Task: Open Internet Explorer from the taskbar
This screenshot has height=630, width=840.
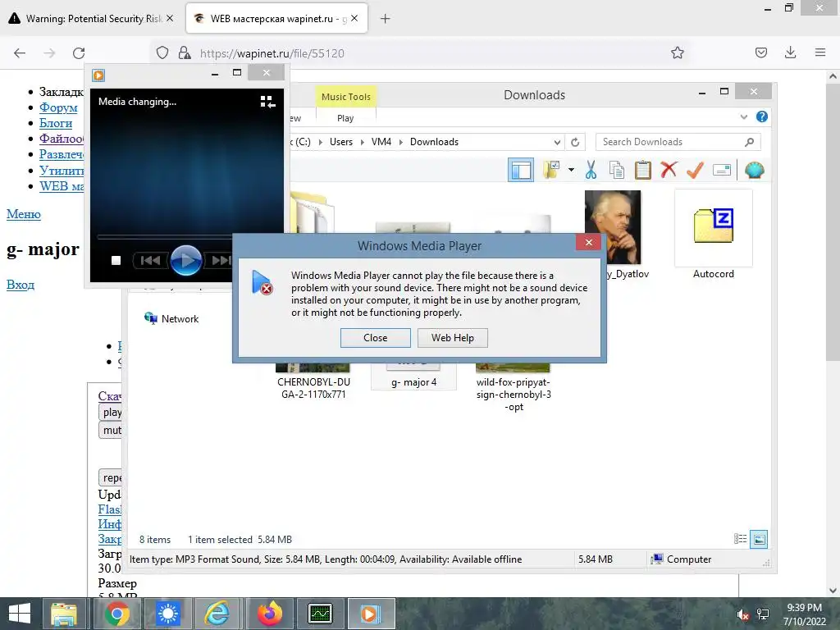Action: [x=217, y=614]
